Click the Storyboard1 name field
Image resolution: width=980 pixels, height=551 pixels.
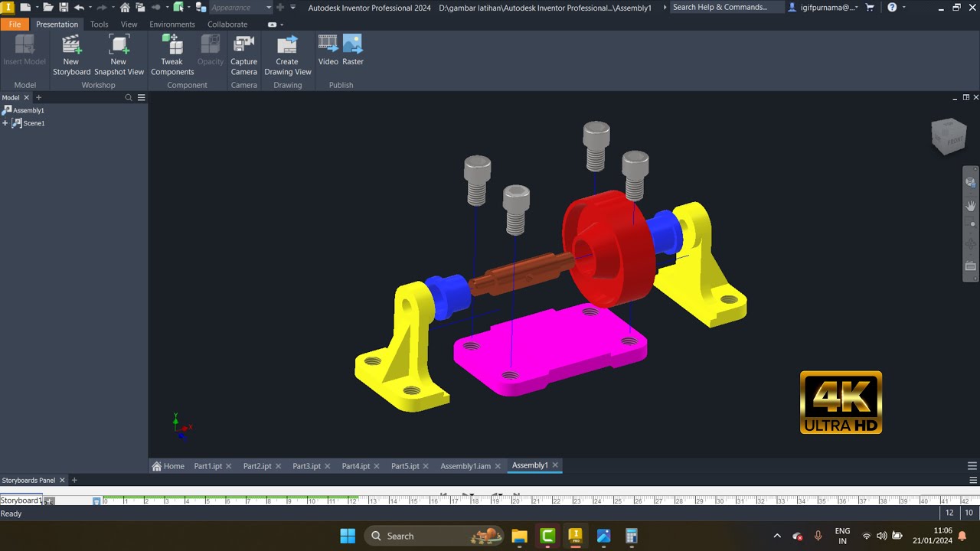point(21,500)
